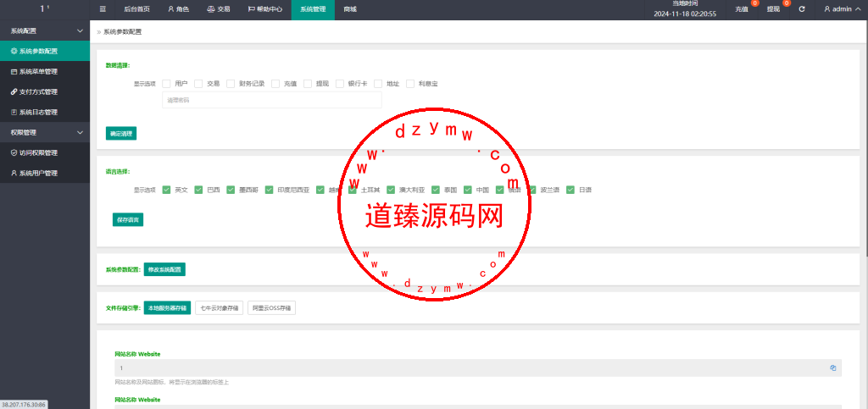Uncheck the 日语 language checkbox
868x409 pixels.
point(570,190)
